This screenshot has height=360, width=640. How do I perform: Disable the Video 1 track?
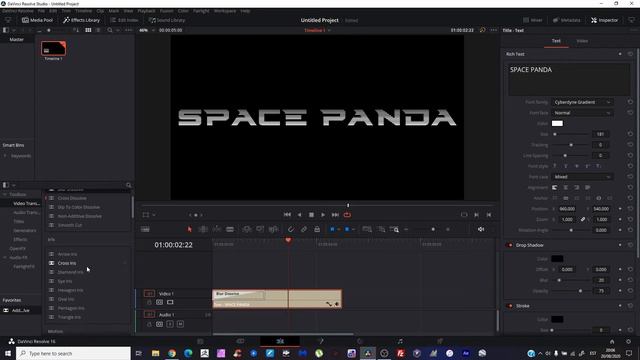[170, 302]
